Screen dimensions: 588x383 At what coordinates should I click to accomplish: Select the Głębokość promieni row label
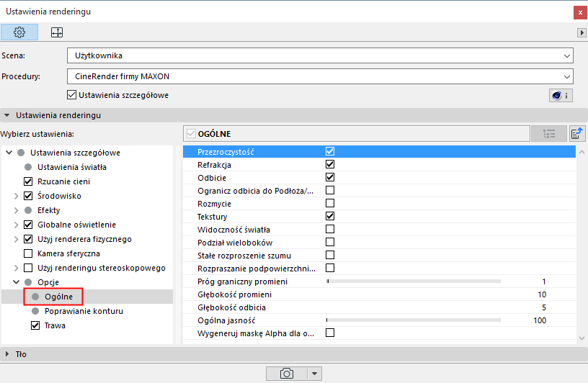click(x=234, y=294)
